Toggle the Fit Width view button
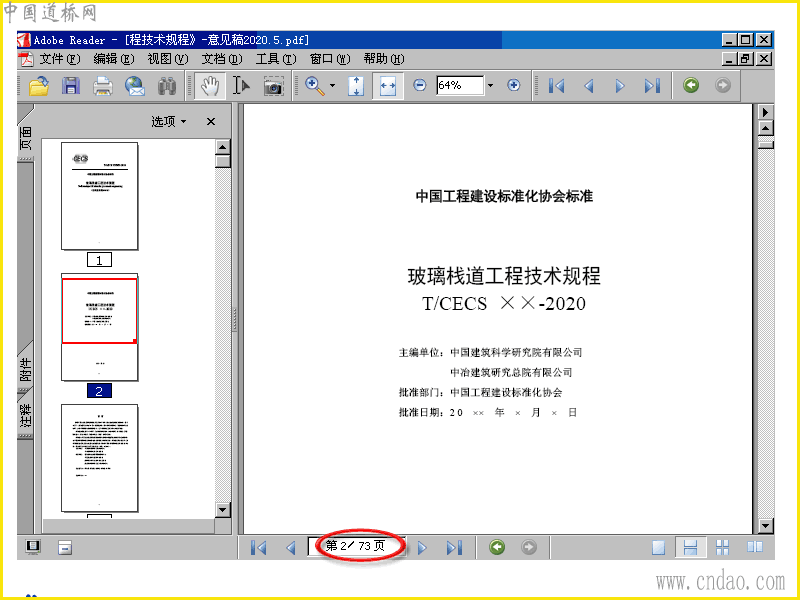Image resolution: width=800 pixels, height=600 pixels. pos(388,86)
